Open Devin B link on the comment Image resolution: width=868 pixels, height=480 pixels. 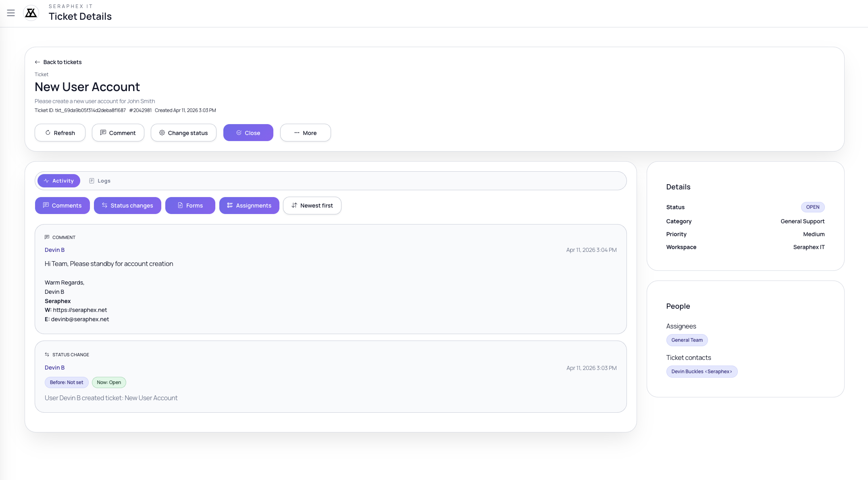[x=54, y=250]
